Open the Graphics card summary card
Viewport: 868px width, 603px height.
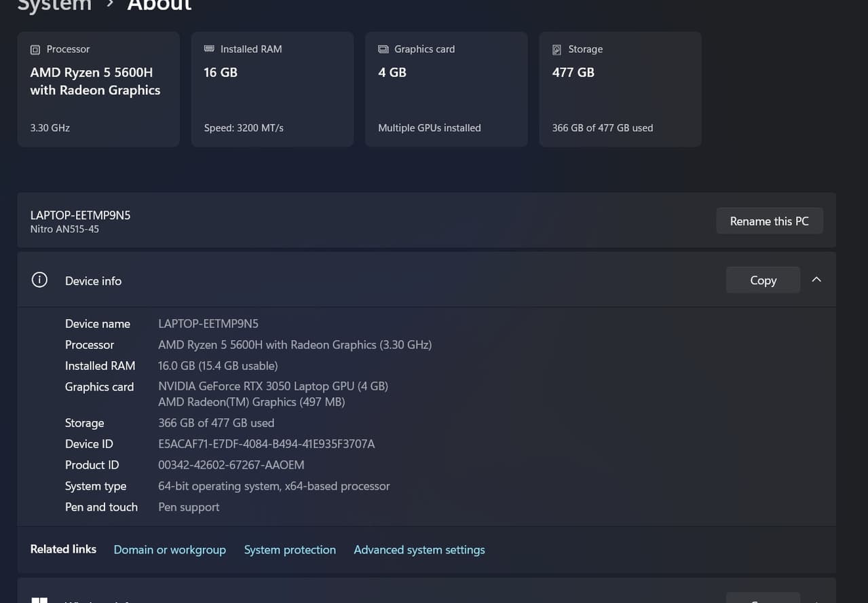tap(447, 89)
